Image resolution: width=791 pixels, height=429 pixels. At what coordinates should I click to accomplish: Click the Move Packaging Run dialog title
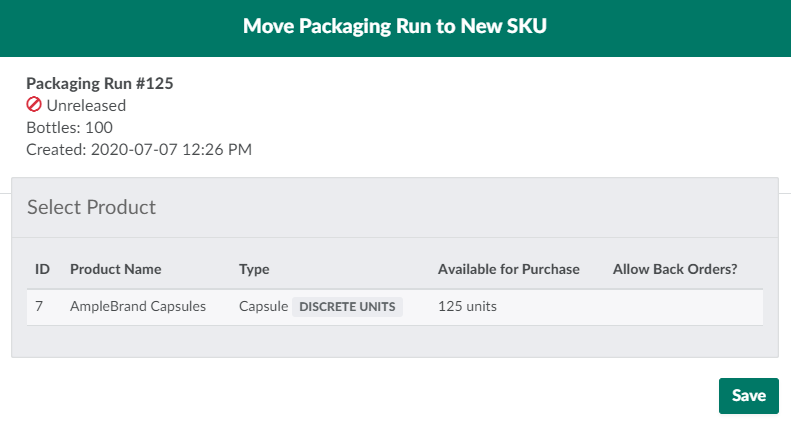395,28
